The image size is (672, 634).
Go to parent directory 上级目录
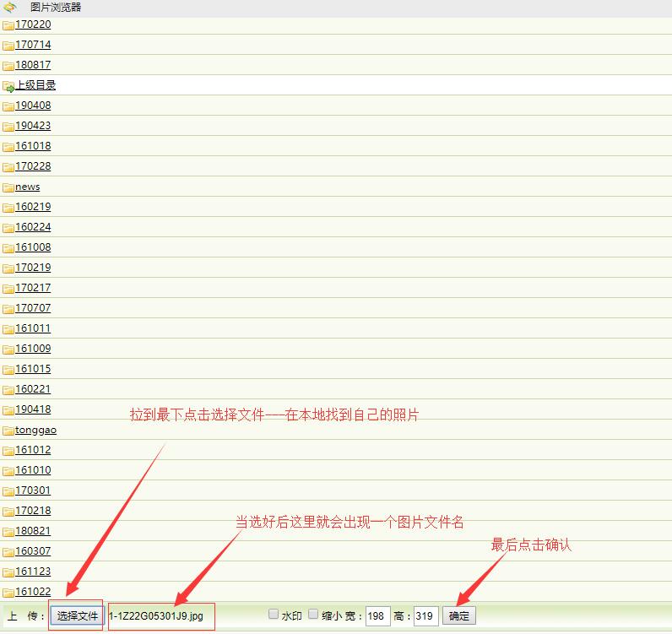(x=35, y=85)
